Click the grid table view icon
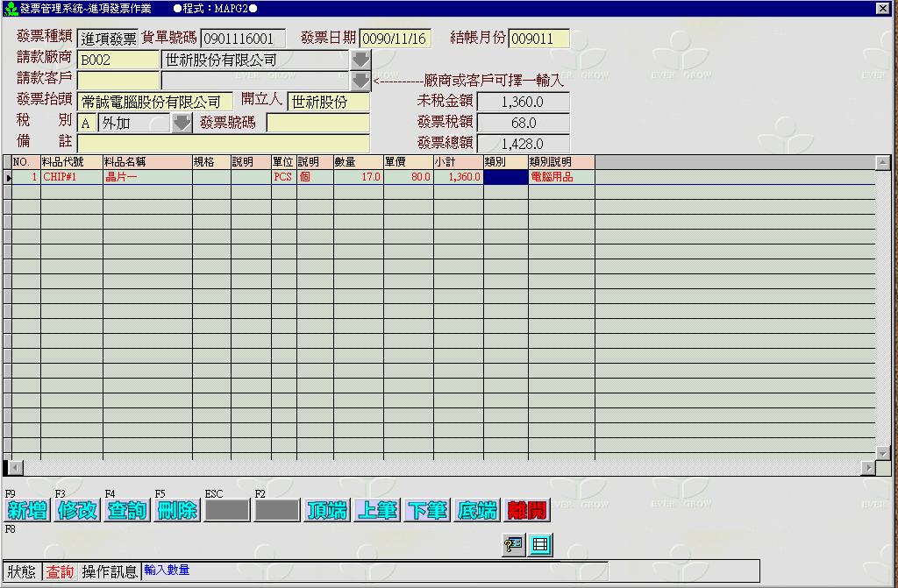Viewport: 898px width, 588px height. pyautogui.click(x=540, y=545)
